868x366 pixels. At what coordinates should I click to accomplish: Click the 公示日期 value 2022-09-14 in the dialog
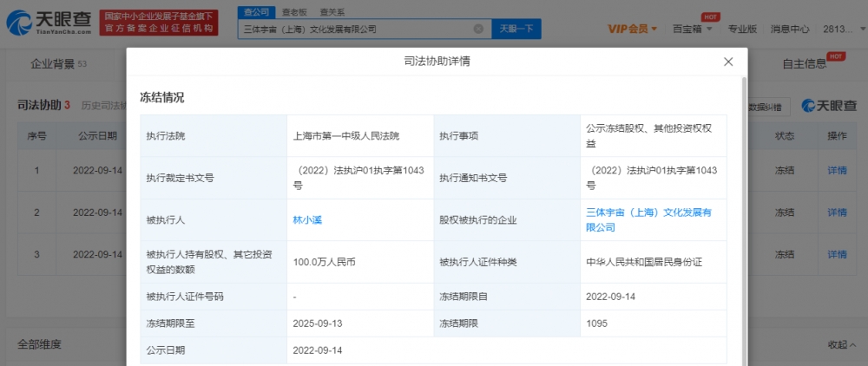[318, 350]
